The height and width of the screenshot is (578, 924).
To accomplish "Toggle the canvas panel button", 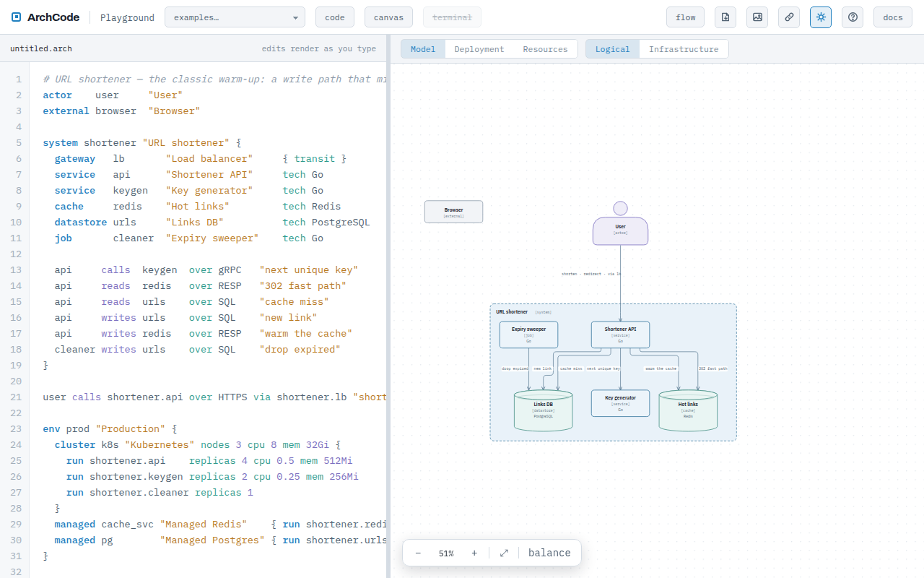I will click(388, 17).
